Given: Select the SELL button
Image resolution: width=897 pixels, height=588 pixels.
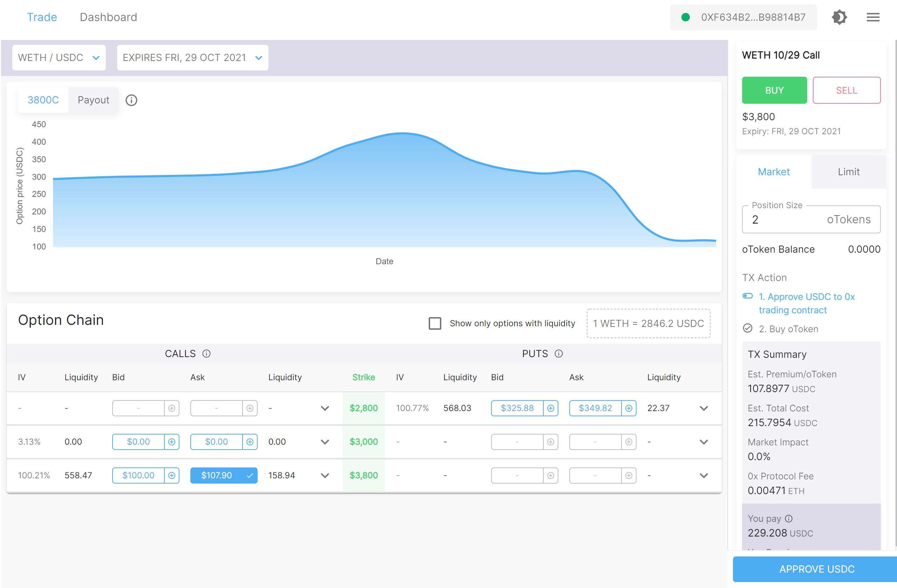Looking at the screenshot, I should point(846,90).
